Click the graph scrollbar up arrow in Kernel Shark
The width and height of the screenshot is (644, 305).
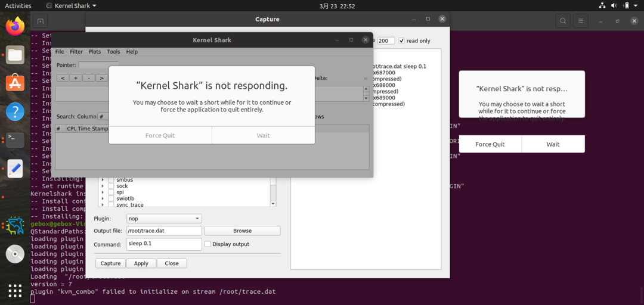366,89
